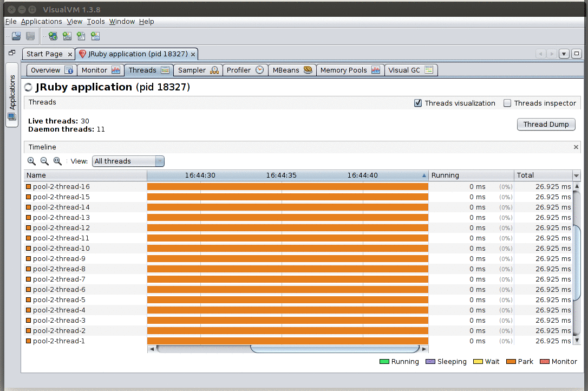This screenshot has height=391, width=588.
Task: Open the Applications menu
Action: point(41,21)
